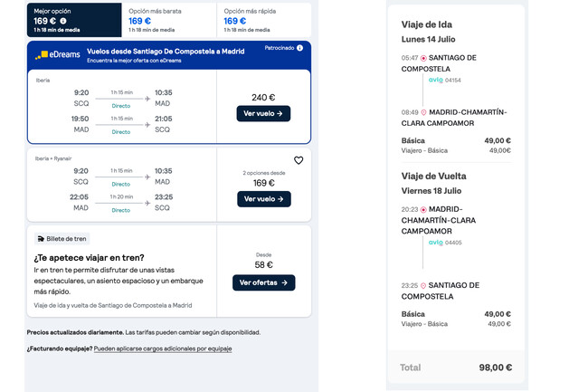
Task: Click the train icon in the Billete de tren badge
Action: [x=41, y=239]
